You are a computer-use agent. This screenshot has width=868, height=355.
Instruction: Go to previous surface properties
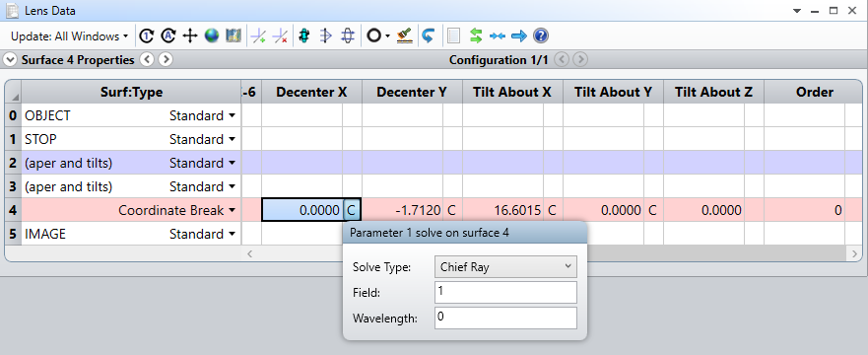[147, 59]
